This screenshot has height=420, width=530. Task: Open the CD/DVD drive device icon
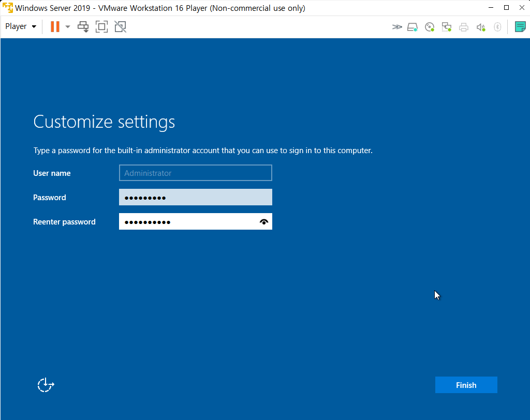point(430,27)
